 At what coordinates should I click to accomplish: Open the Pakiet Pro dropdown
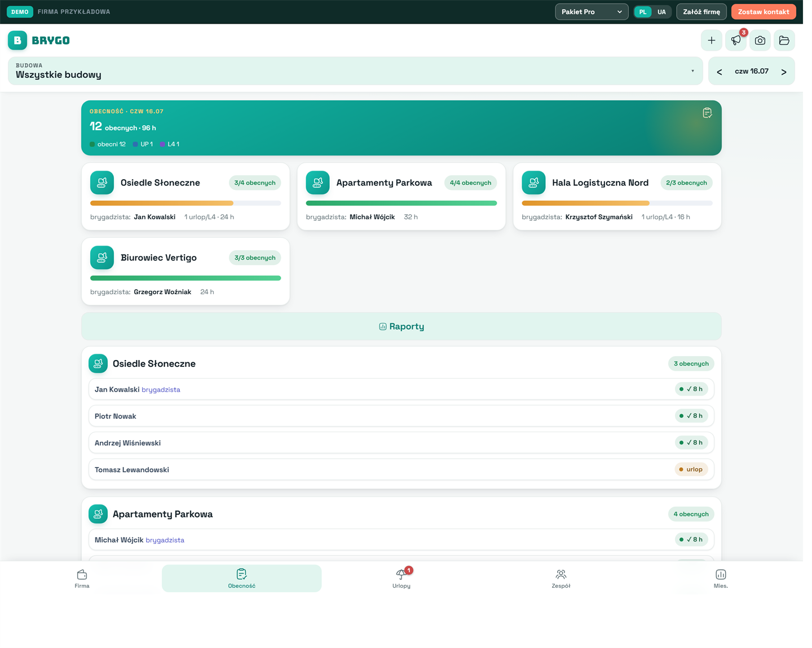click(x=592, y=12)
